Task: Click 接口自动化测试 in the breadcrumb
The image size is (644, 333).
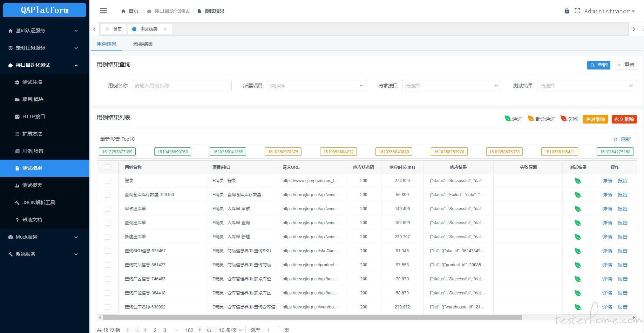Action: (x=171, y=11)
